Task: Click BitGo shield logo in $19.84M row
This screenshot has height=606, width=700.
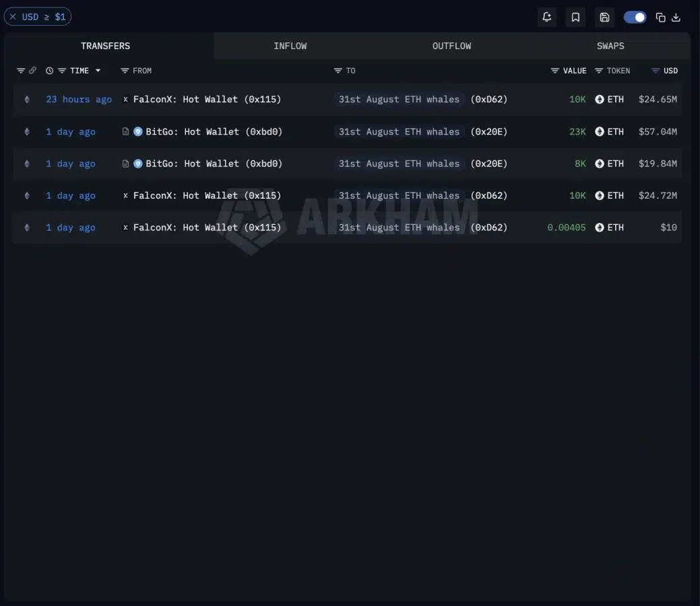Action: [138, 164]
